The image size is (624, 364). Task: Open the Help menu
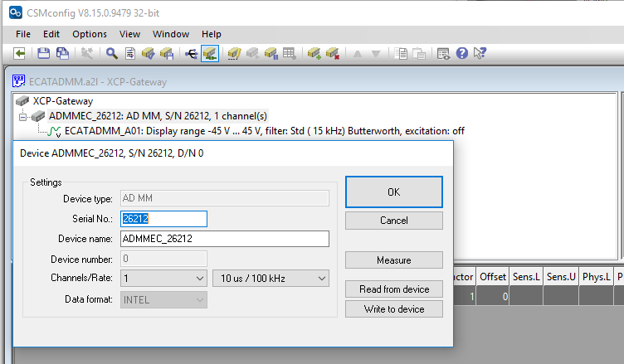212,34
